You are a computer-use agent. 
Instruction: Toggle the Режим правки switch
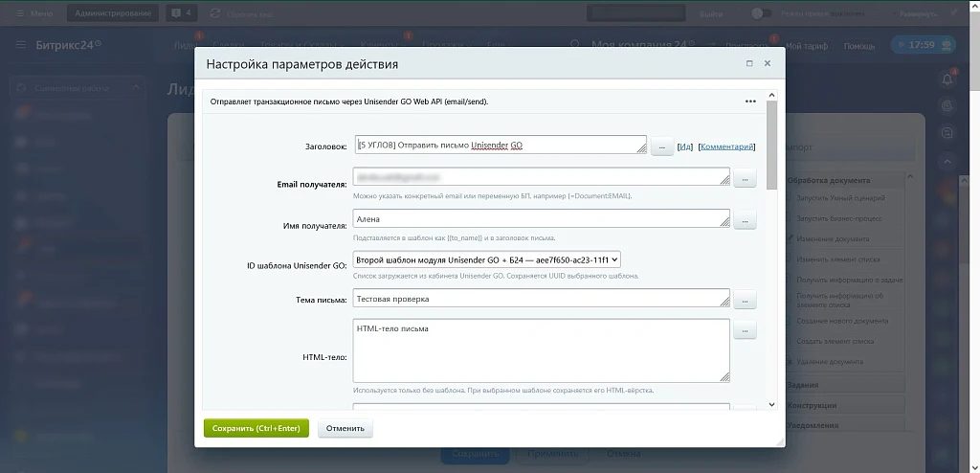point(761,13)
